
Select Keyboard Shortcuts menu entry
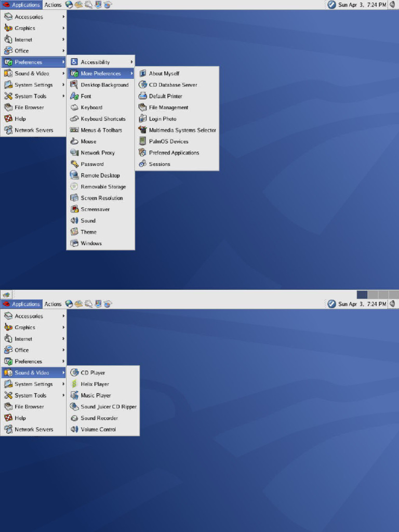pos(100,119)
